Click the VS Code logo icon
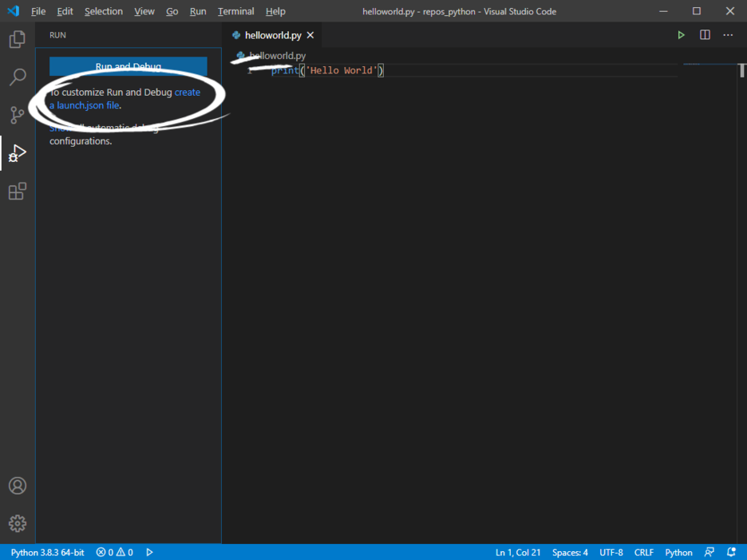 point(14,11)
